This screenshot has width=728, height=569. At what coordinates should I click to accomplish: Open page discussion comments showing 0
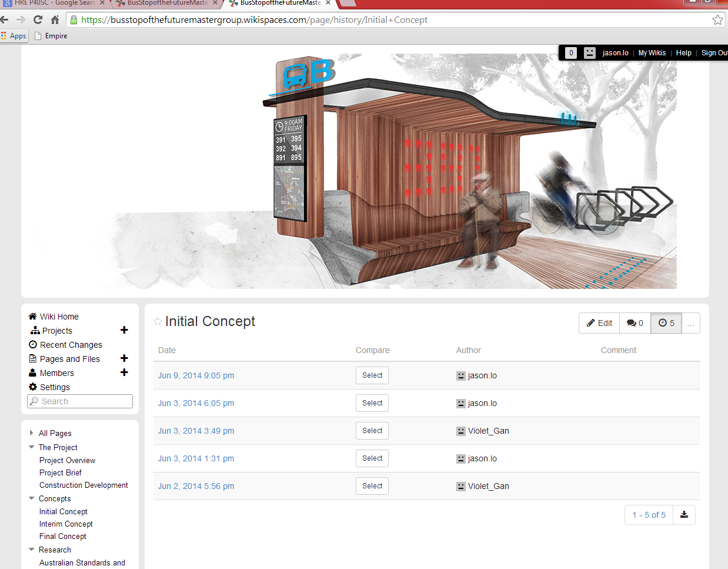click(x=635, y=323)
